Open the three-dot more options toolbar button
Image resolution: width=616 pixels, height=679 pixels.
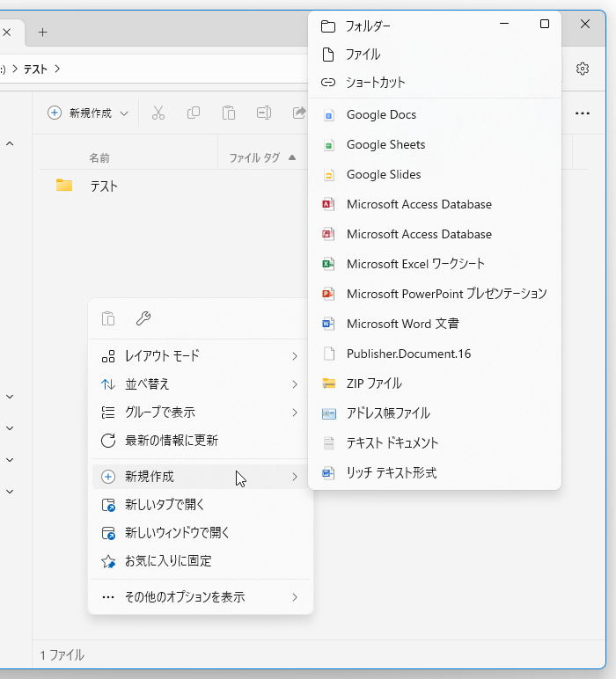[583, 113]
